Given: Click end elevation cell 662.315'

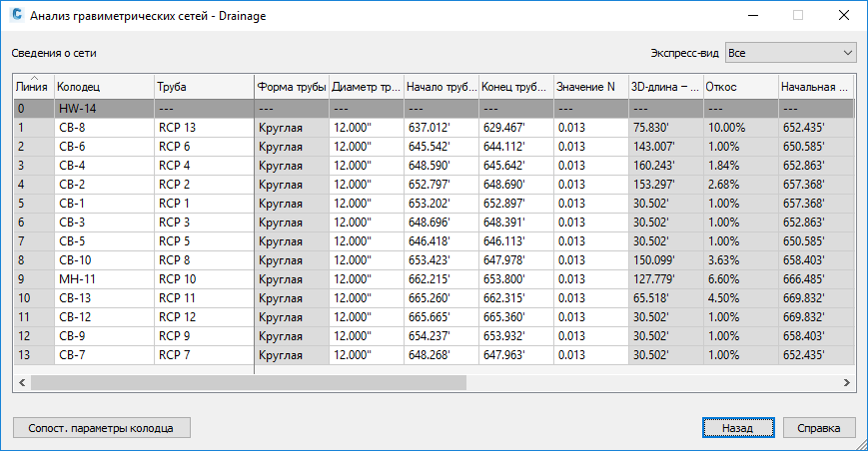Looking at the screenshot, I should click(516, 298).
